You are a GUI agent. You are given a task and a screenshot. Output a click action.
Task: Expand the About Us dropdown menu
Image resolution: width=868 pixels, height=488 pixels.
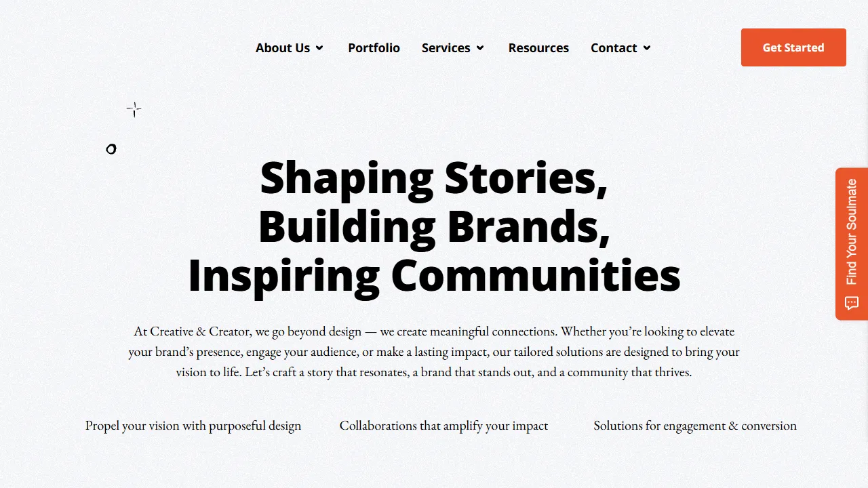(x=283, y=47)
